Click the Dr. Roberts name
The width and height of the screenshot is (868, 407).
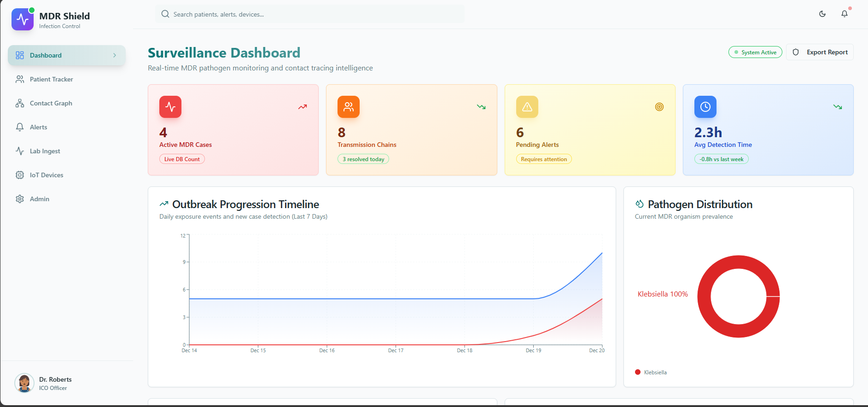(x=55, y=379)
